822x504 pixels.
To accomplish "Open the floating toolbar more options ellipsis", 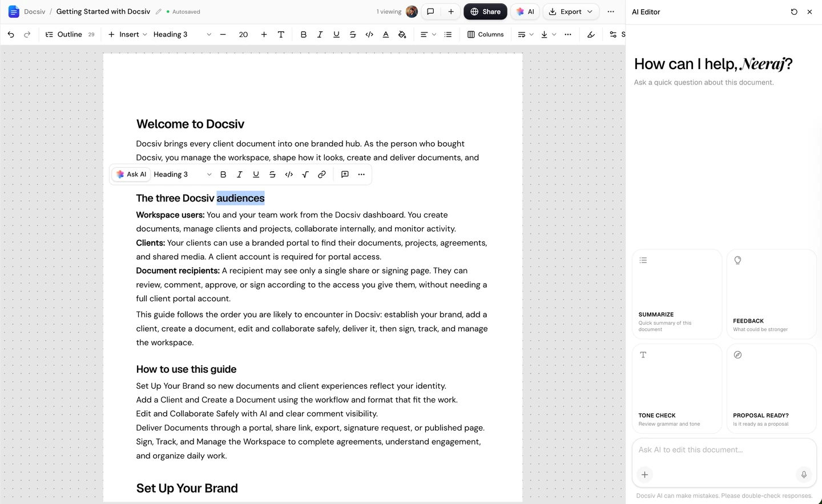I will (x=361, y=174).
